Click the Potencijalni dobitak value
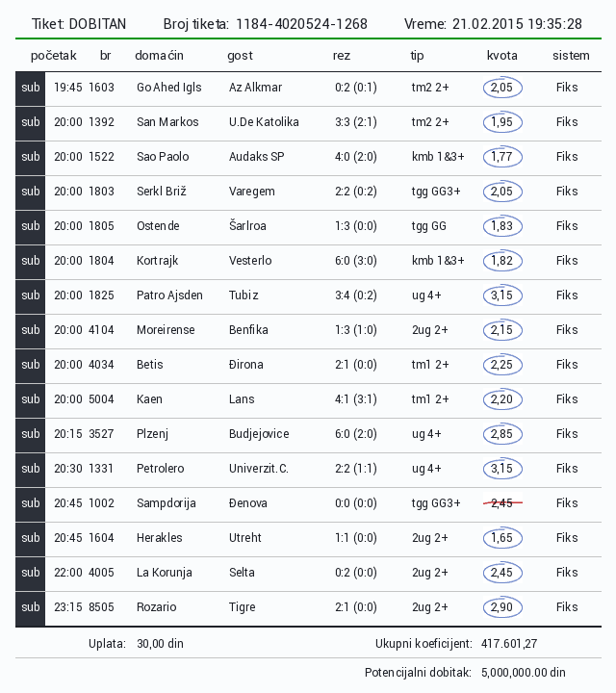 pyautogui.click(x=523, y=673)
